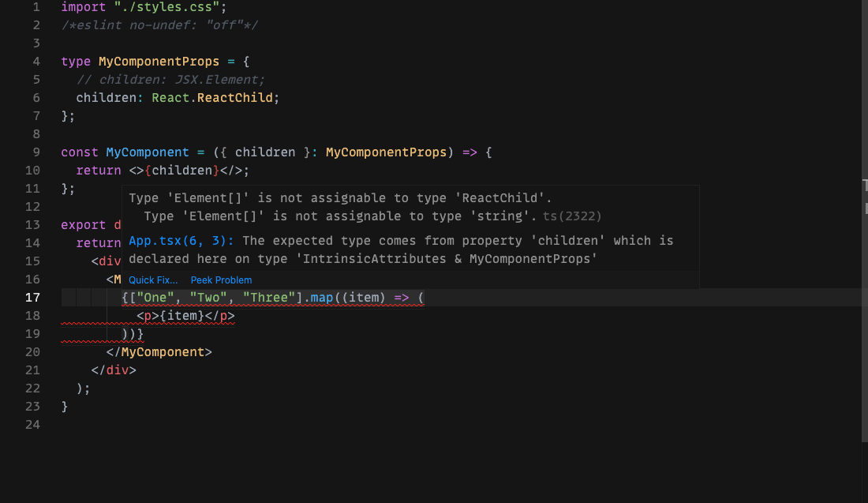Viewport: 868px width, 503px height.
Task: Click MyComponentProps in the type declaration
Action: pos(159,62)
